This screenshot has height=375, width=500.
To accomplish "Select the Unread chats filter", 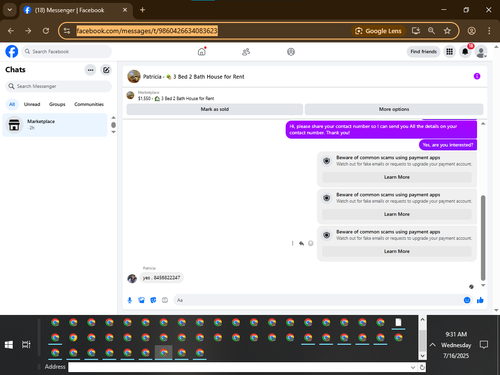I will pyautogui.click(x=32, y=104).
